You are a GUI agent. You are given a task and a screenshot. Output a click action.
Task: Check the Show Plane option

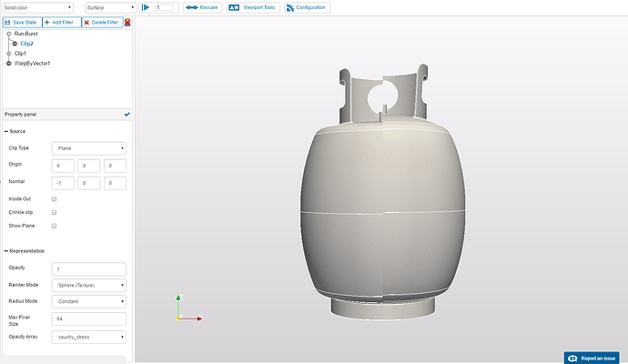point(55,226)
